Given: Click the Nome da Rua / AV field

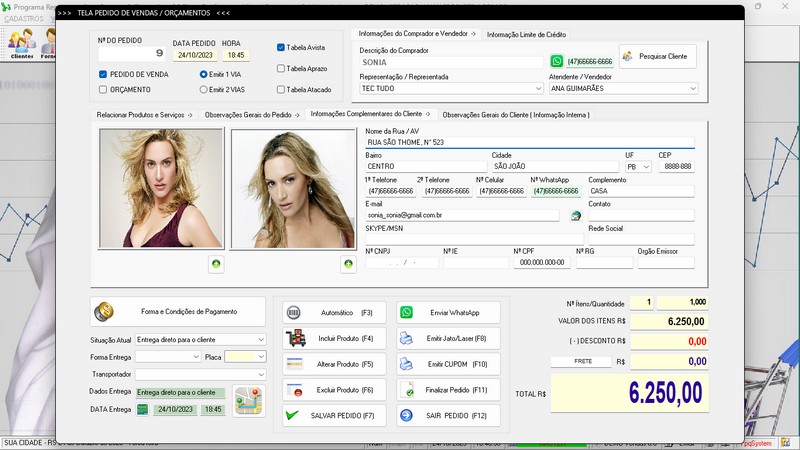Looking at the screenshot, I should (528, 142).
